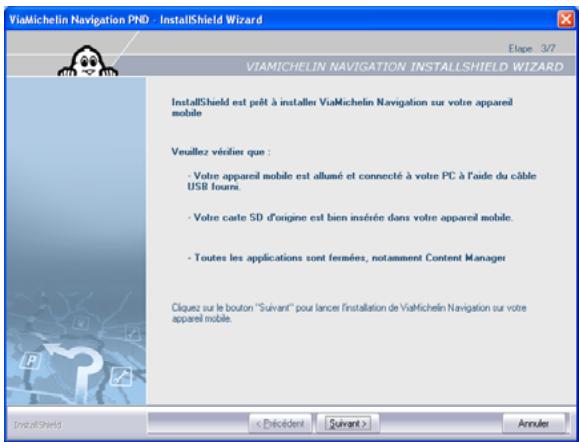Close the InstallShield Wizard window
579x442 pixels.
(565, 19)
